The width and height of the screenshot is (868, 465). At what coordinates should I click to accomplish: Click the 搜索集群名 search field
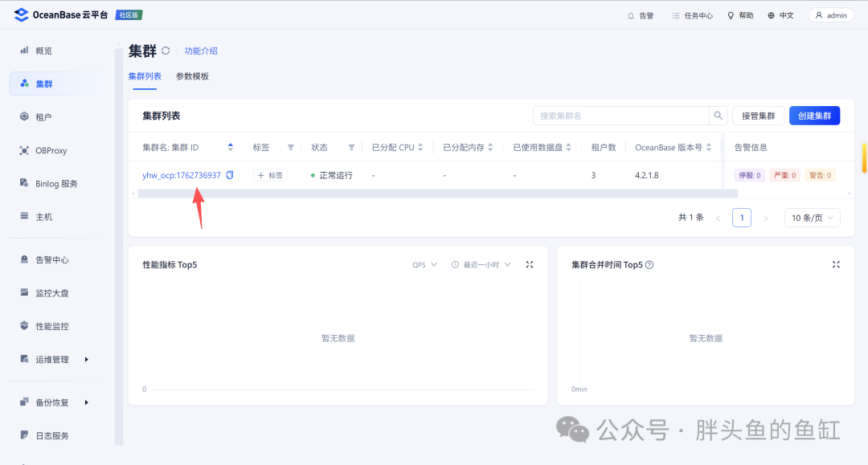point(621,116)
